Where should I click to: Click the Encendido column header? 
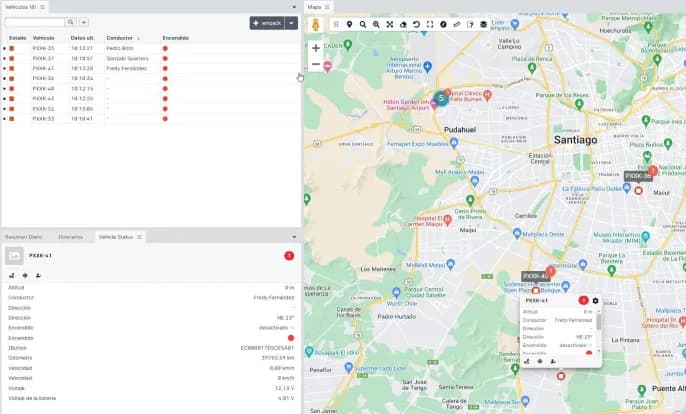coord(175,38)
